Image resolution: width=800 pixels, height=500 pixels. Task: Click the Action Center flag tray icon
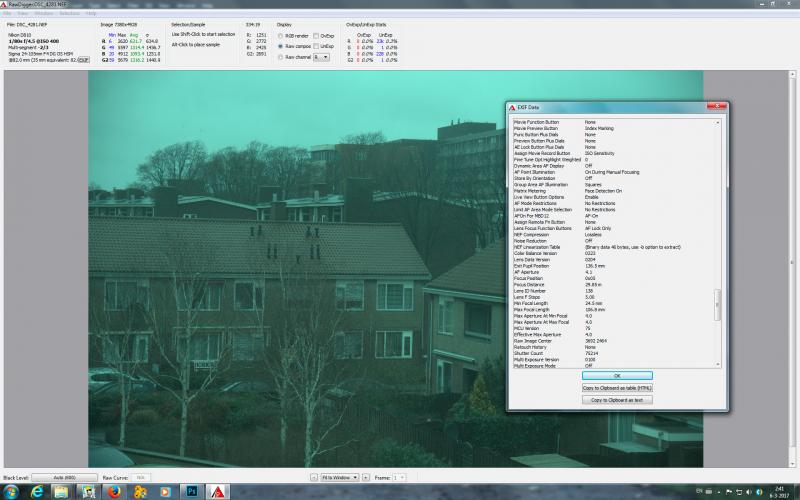pos(729,492)
